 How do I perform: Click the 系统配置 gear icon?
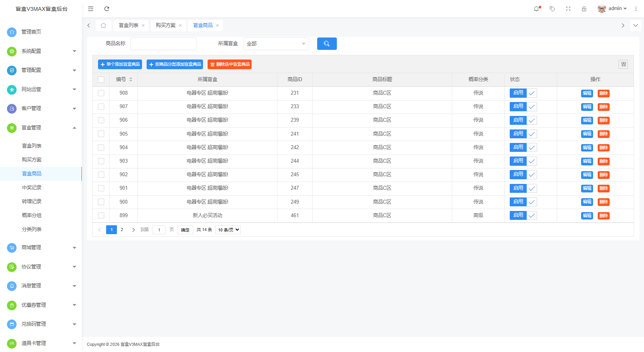coord(12,51)
